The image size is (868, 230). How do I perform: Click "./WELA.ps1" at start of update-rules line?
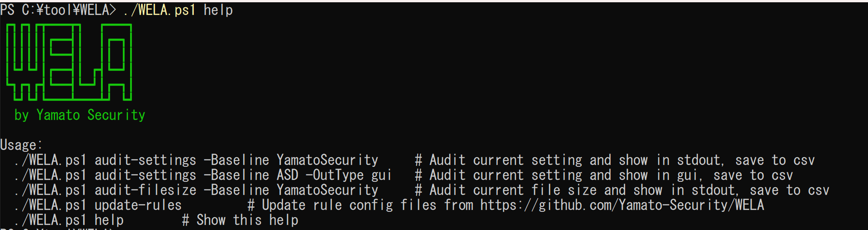coord(50,205)
